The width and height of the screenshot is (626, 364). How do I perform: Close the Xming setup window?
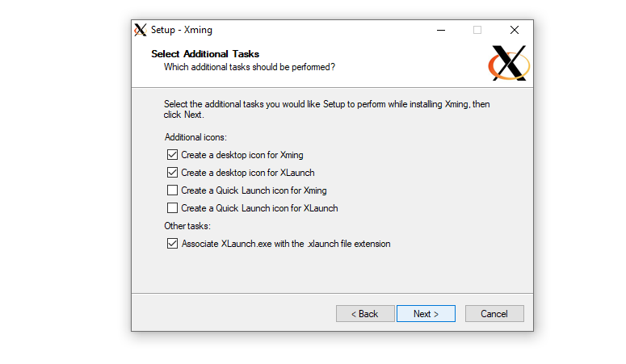[515, 30]
